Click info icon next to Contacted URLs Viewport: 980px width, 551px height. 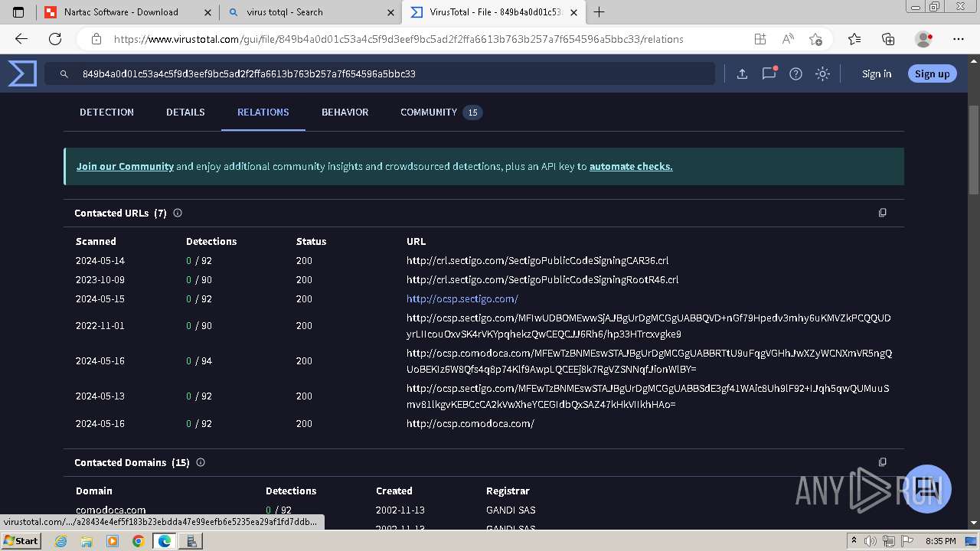coord(178,213)
